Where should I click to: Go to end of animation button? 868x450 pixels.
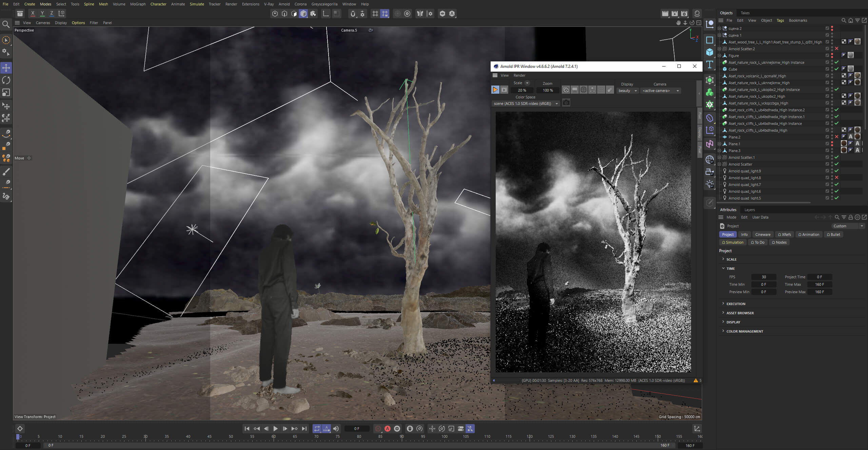point(304,429)
